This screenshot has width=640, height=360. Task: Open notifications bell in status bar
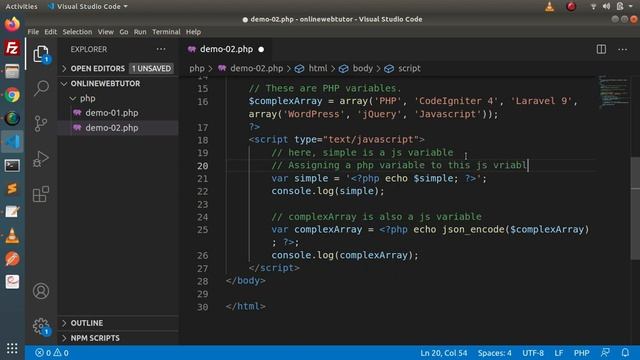[x=625, y=353]
